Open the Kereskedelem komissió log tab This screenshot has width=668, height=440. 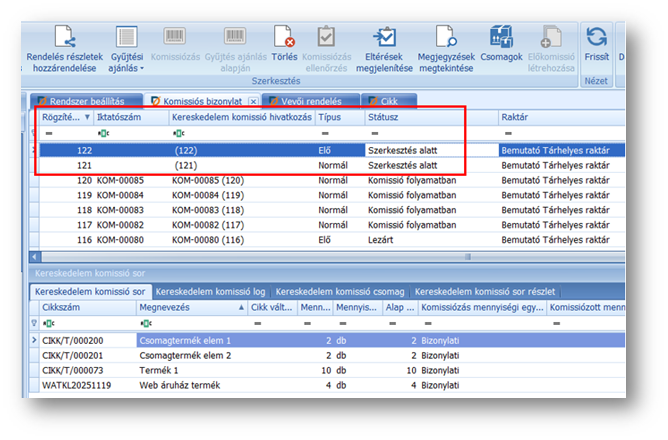pyautogui.click(x=211, y=291)
